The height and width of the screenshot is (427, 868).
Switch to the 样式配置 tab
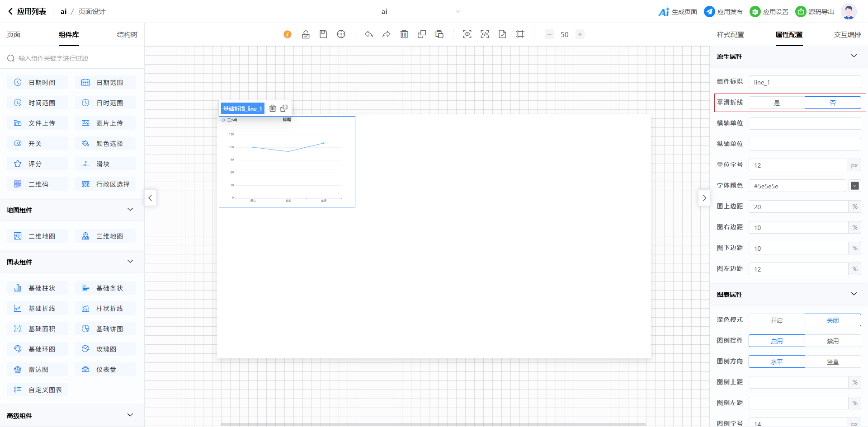(x=730, y=35)
